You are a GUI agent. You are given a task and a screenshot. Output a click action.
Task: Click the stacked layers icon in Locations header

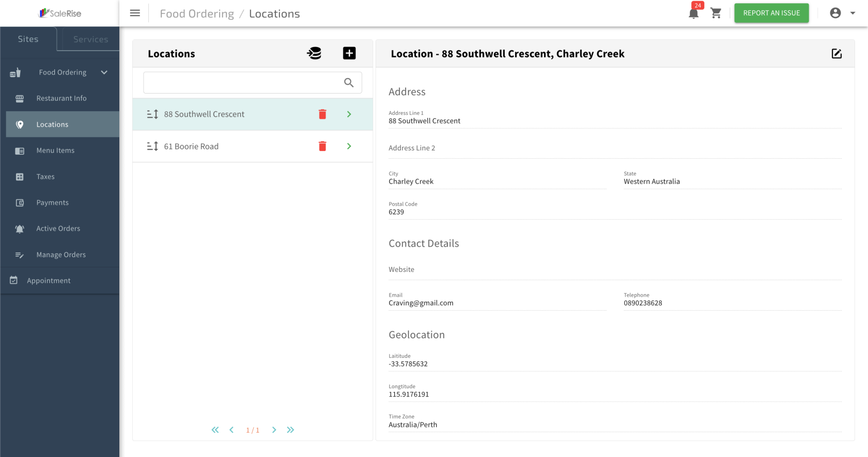pyautogui.click(x=314, y=53)
